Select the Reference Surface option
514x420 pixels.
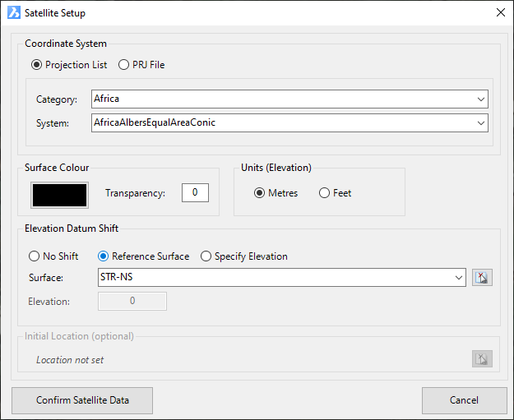pos(104,256)
